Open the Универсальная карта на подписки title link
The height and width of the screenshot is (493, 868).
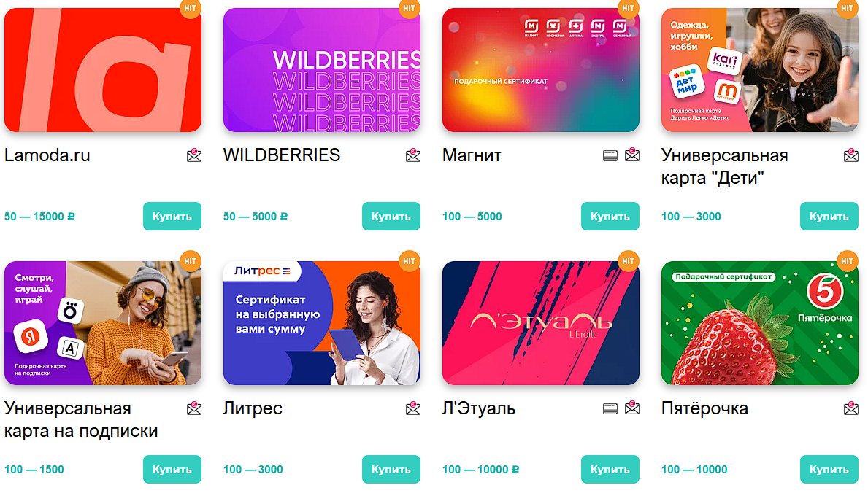(81, 419)
